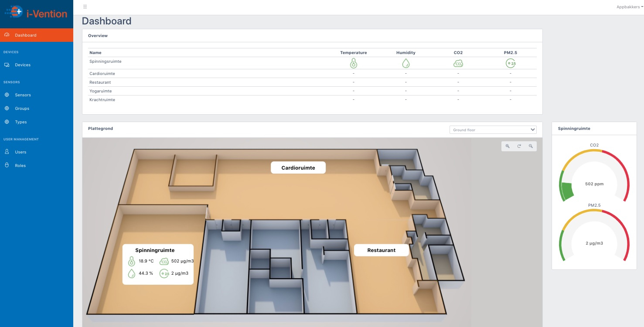Click the Cardioruimte label on the floorplan
This screenshot has width=644, height=327.
[x=298, y=167]
